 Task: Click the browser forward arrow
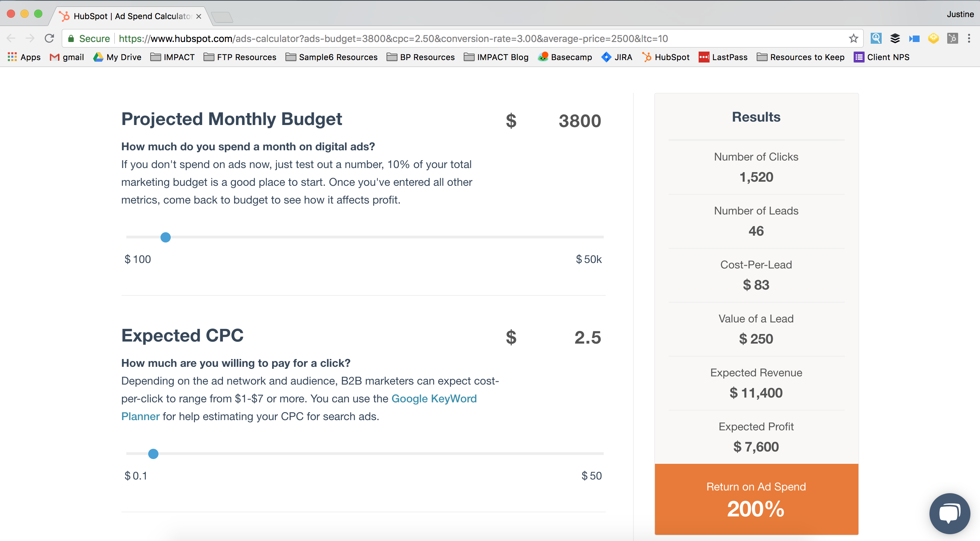[30, 39]
